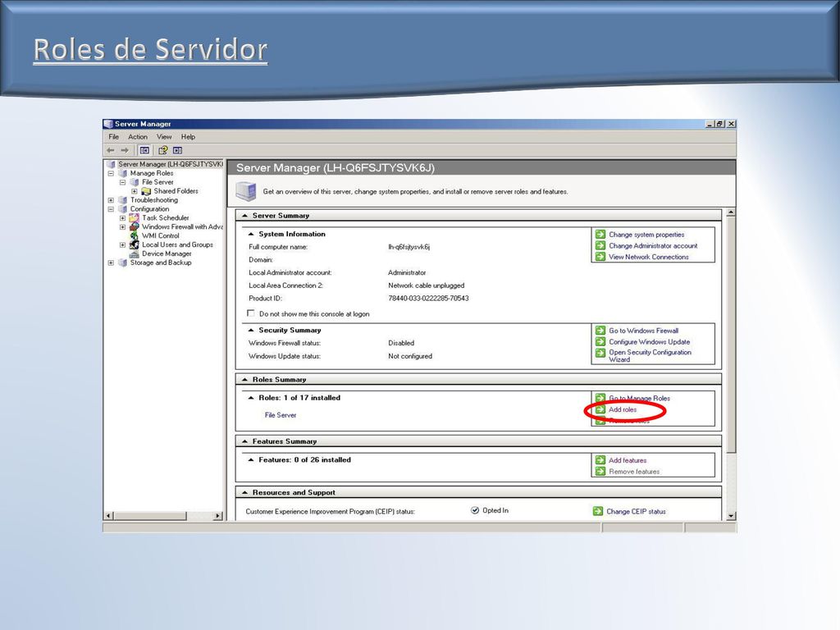Expand the Shared Folders tree node
Viewport: 840px width, 630px height.
(135, 191)
